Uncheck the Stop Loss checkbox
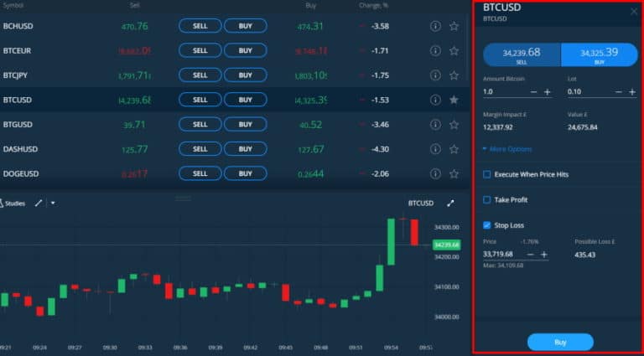The height and width of the screenshot is (356, 644). [486, 225]
